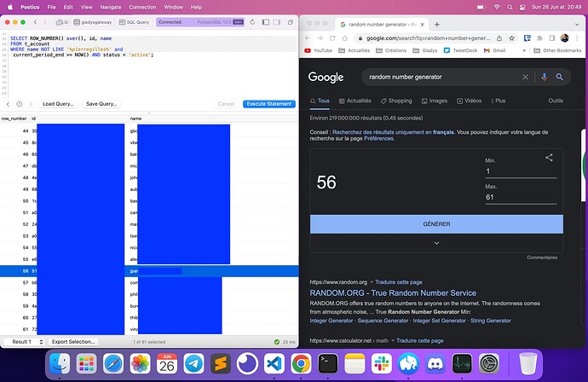Open the Export Selection dropdown

[x=72, y=341]
